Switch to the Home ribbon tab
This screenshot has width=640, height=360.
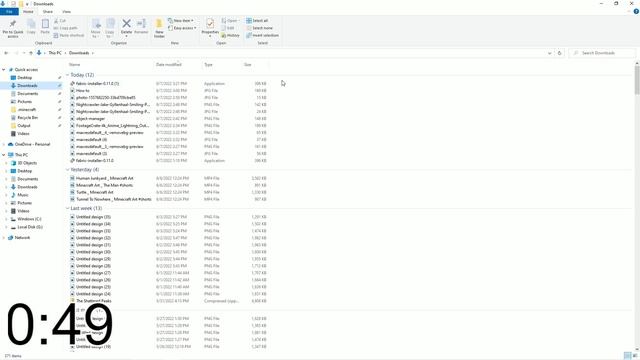click(28, 11)
